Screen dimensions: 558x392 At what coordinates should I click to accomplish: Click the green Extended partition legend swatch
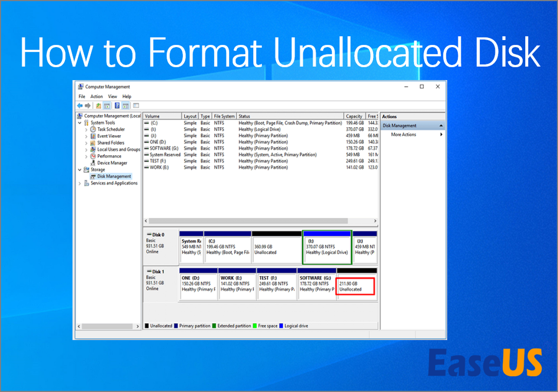tap(214, 326)
